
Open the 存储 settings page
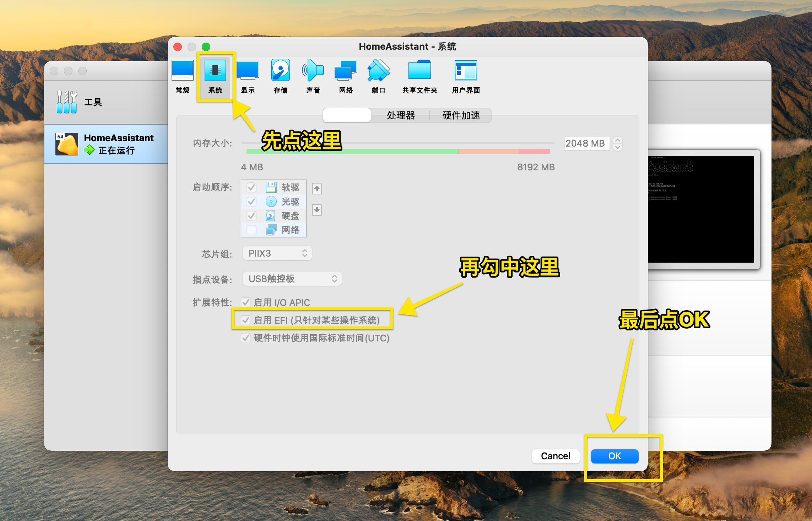point(280,76)
